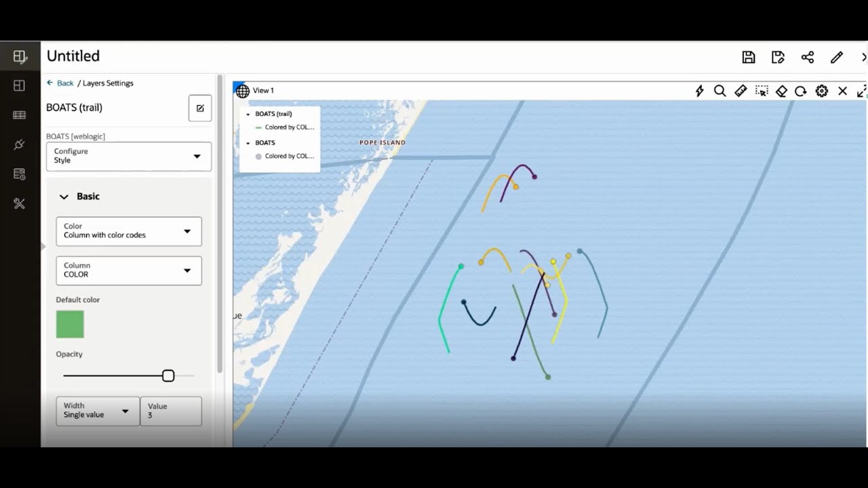The image size is (868, 488).
Task: Open the magnifier search tool in View 1
Action: click(x=720, y=91)
